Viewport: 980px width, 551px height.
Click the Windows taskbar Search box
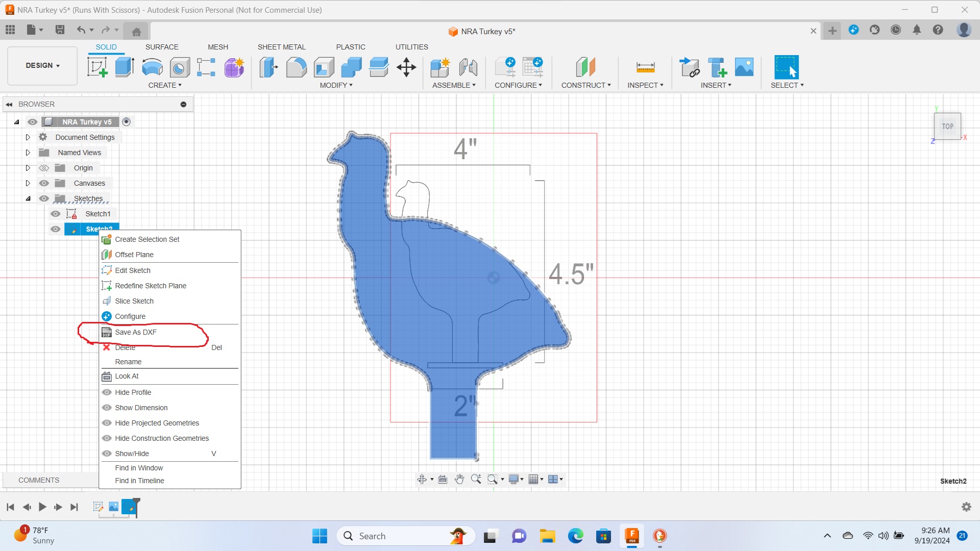(406, 536)
